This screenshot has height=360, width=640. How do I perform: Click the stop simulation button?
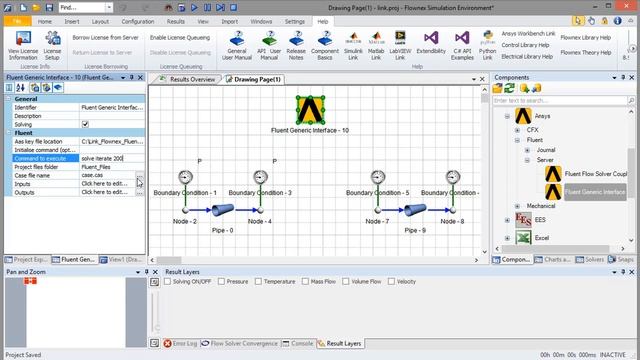tap(233, 7)
